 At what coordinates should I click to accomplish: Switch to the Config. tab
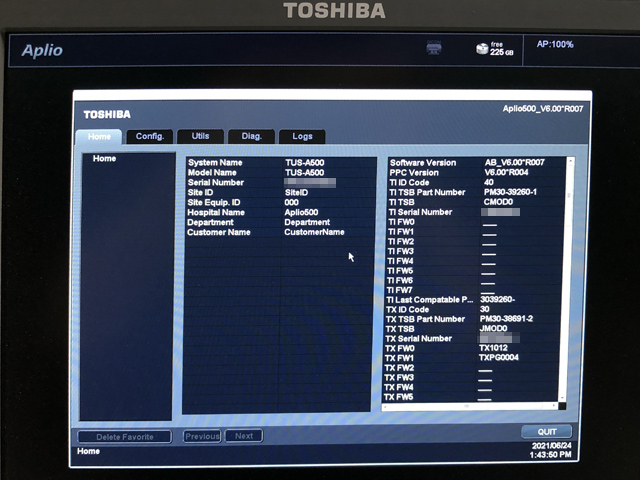tap(150, 136)
